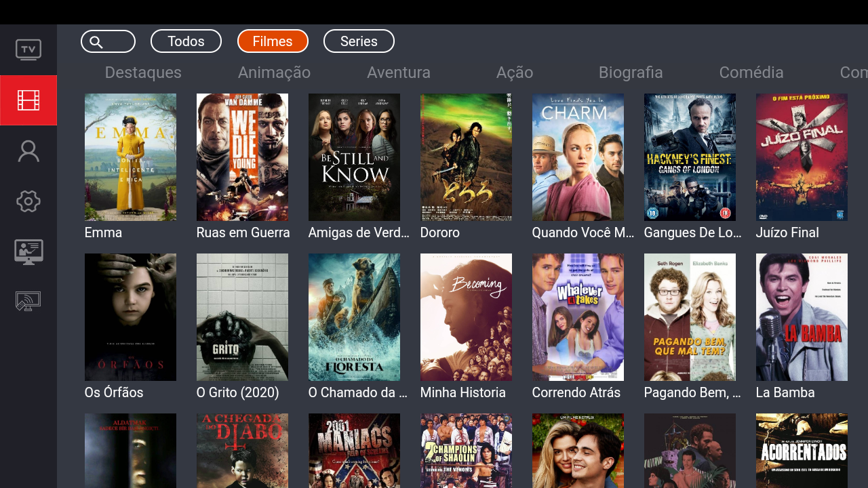
Task: Click the presentation monitor sidebar icon
Action: pyautogui.click(x=28, y=251)
